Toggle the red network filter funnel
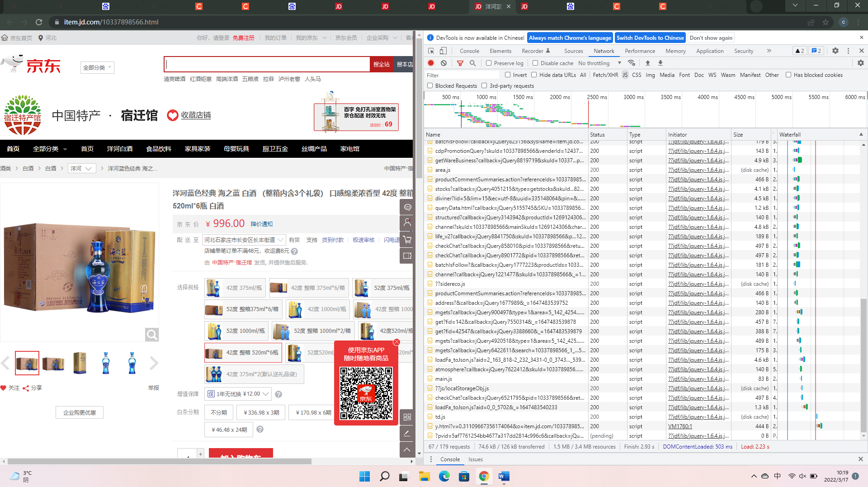Image resolution: width=868 pixels, height=487 pixels. [460, 63]
